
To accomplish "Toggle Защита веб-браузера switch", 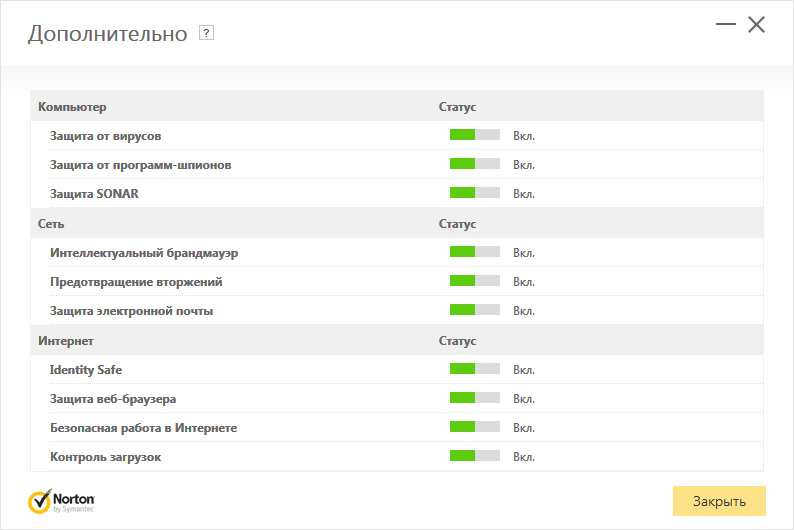I will point(475,399).
